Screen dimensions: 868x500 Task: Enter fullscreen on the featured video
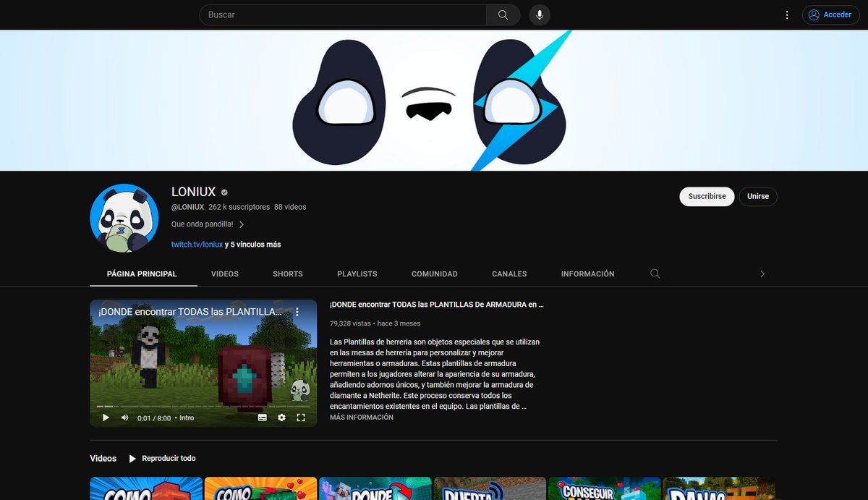[301, 418]
